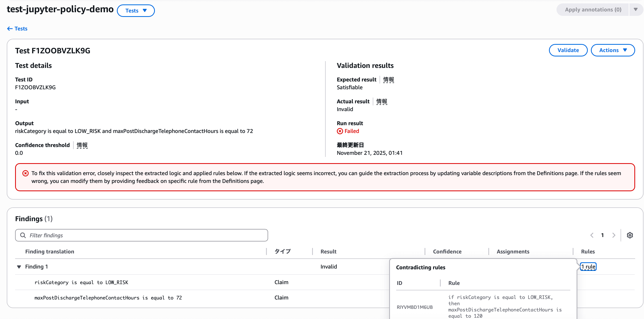The width and height of the screenshot is (644, 319).
Task: Click the error icon in the red alert
Action: [26, 173]
